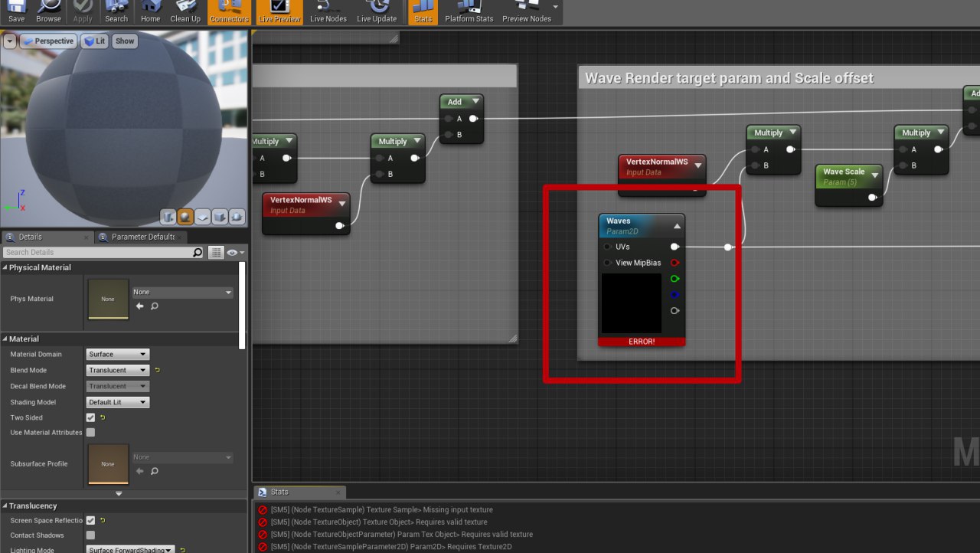Use the selected custom mesh for preview

pyautogui.click(x=237, y=217)
